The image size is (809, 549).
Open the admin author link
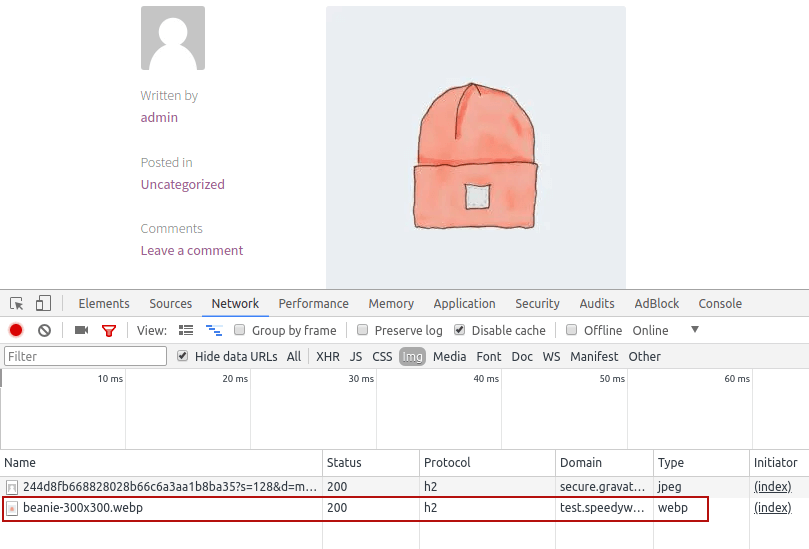click(x=159, y=118)
